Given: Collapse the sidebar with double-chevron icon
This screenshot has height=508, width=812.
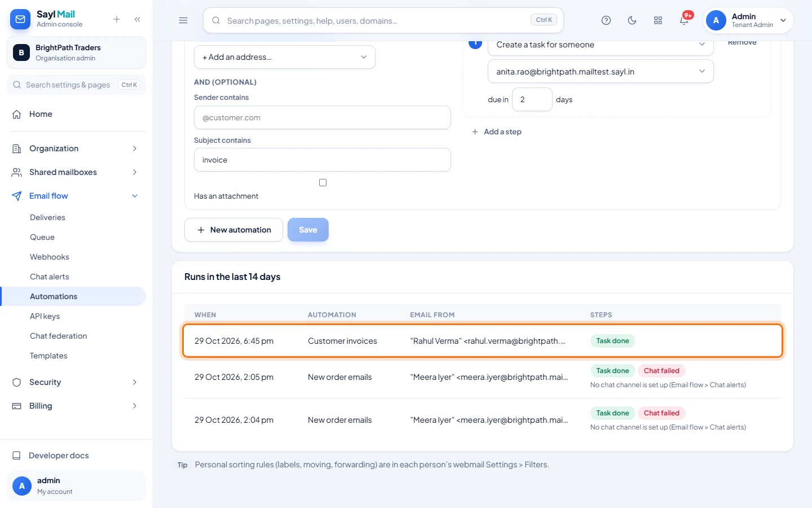Looking at the screenshot, I should (x=138, y=19).
